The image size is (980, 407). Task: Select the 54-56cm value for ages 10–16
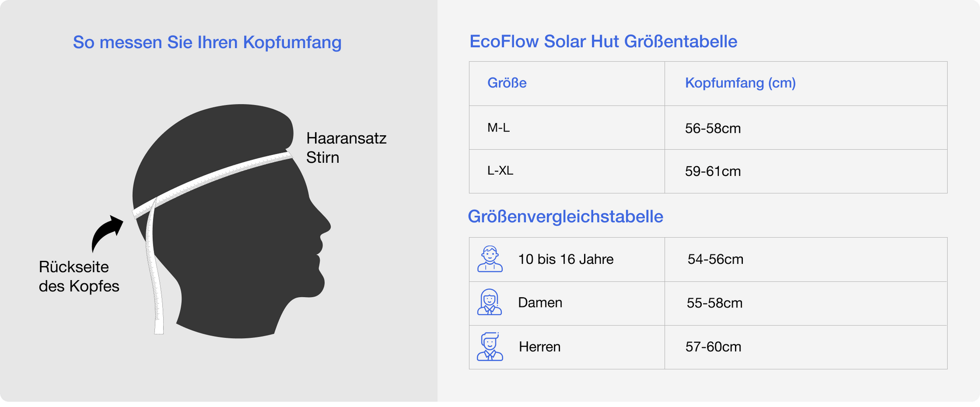[x=715, y=259]
